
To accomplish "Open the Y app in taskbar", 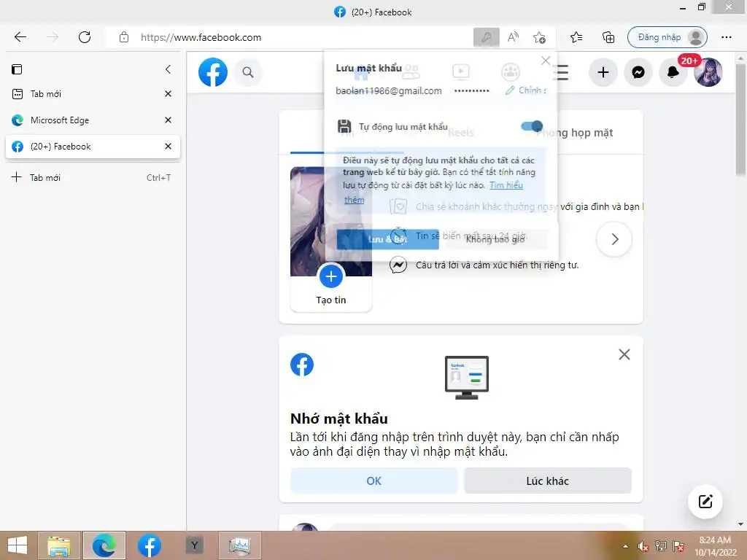I will pos(194,545).
